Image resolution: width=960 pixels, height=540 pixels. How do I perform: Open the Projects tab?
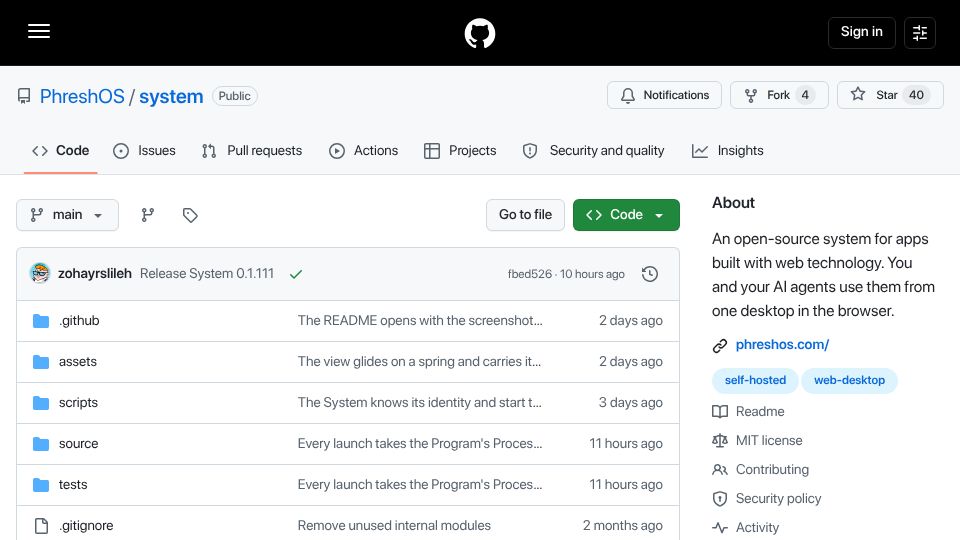tap(460, 151)
